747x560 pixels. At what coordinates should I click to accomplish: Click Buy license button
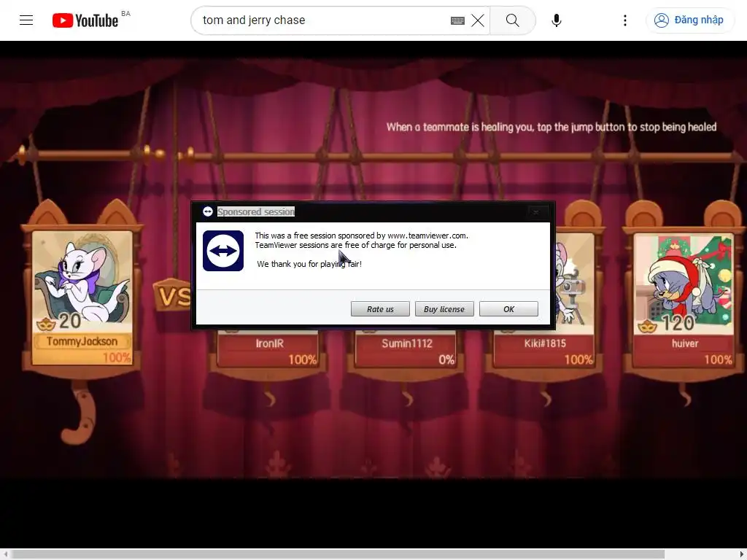(444, 309)
